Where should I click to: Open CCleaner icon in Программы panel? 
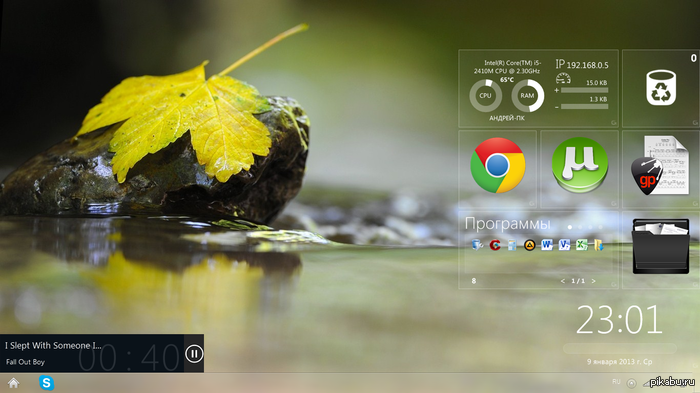(x=495, y=245)
